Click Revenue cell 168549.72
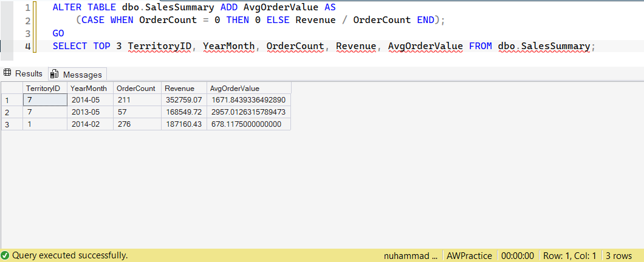This screenshot has width=644, height=262. [184, 112]
